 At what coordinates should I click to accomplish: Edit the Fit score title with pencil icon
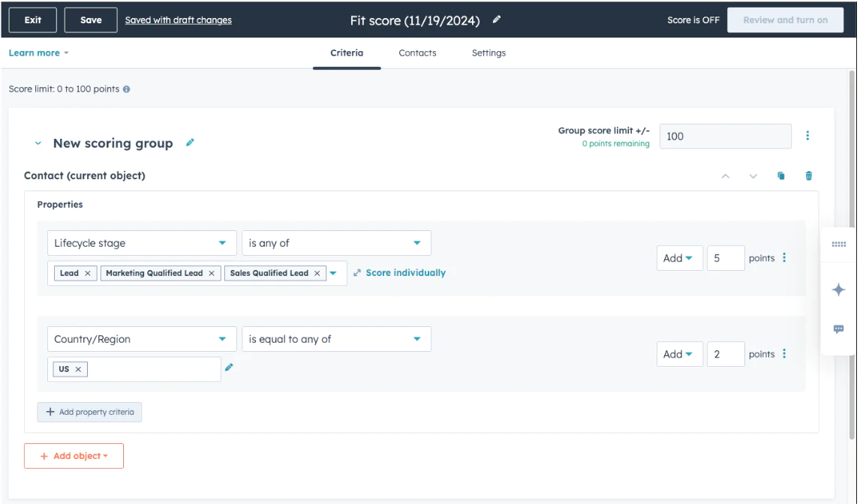496,20
